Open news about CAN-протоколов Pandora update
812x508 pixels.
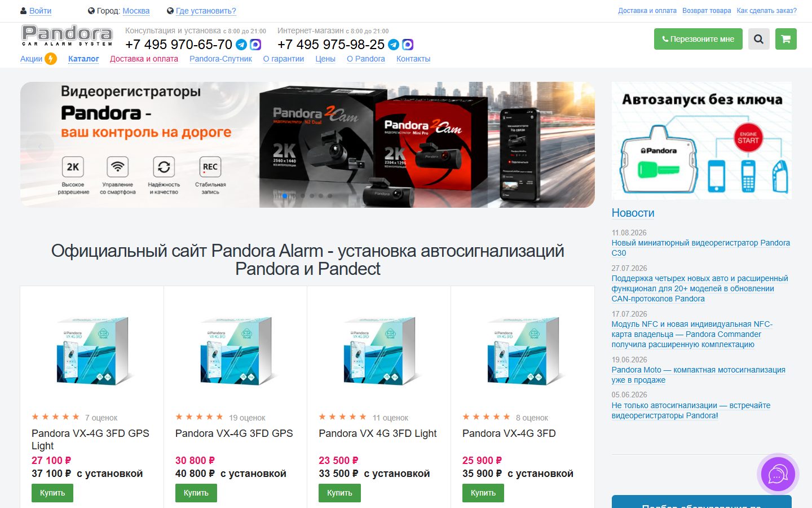[x=700, y=288]
